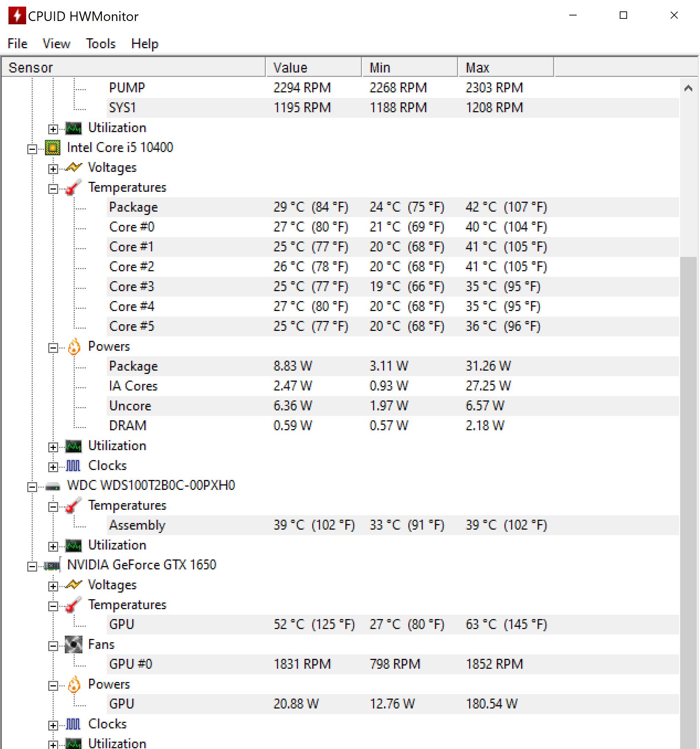
Task: Minimize the HWMonitor window
Action: point(573,15)
